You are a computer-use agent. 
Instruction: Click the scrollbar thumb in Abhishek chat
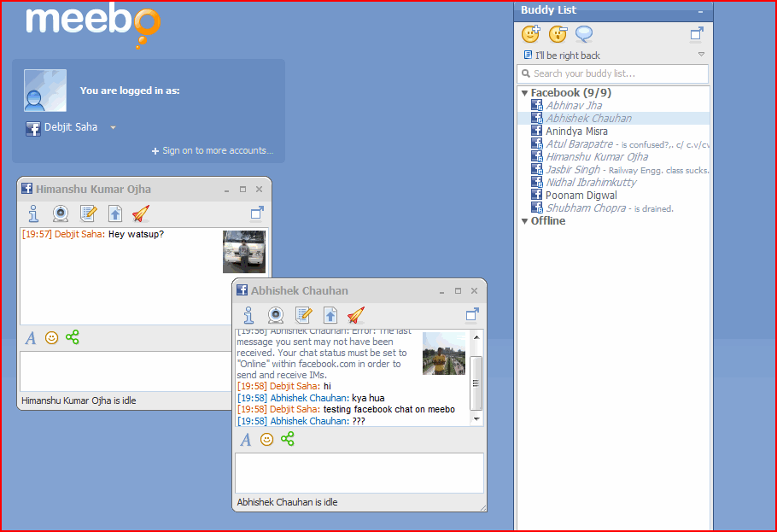pos(476,383)
